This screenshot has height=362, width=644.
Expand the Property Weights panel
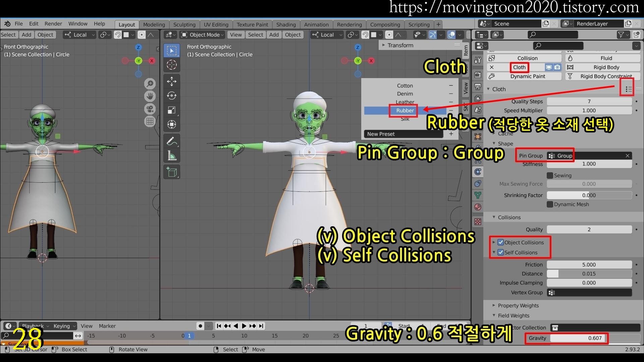click(x=518, y=305)
